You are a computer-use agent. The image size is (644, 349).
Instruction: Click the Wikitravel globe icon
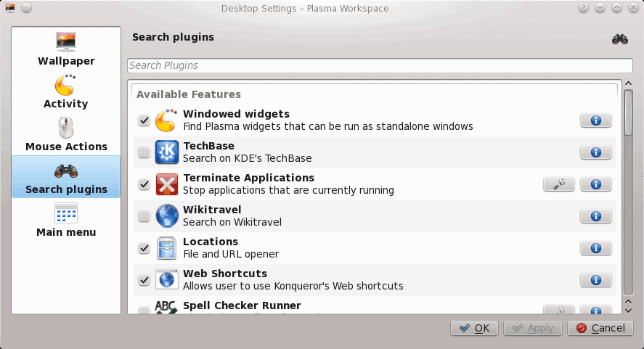point(167,216)
